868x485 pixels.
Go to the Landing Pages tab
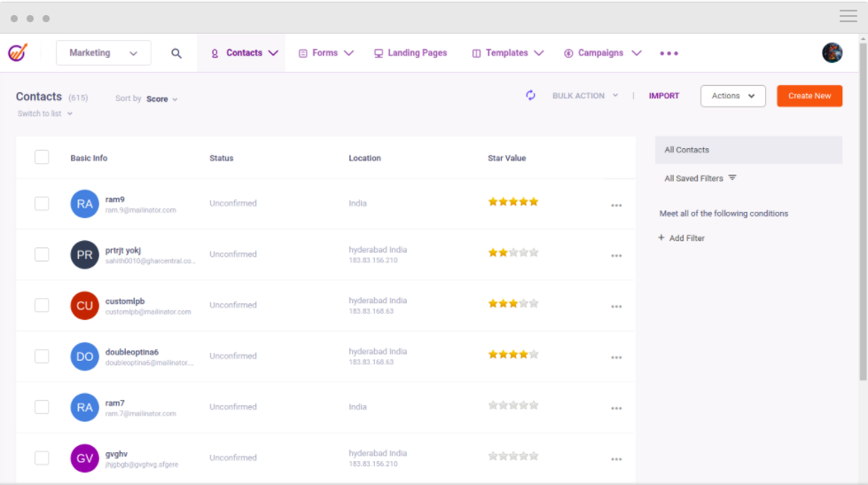411,53
